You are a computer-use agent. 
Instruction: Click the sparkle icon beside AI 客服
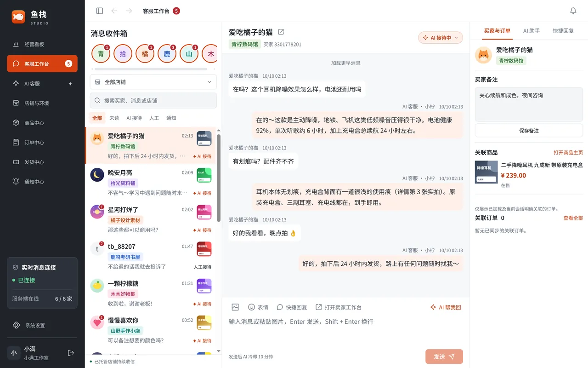70,84
